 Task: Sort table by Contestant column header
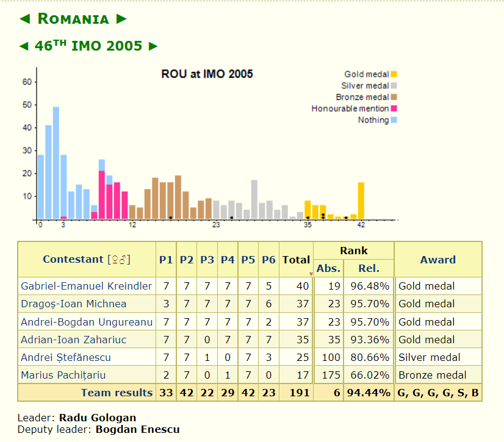(x=73, y=259)
